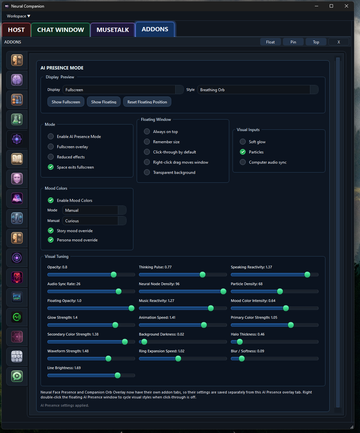Image resolution: width=360 pixels, height=433 pixels.
Task: Open the green lab flask addon
Action: click(17, 119)
